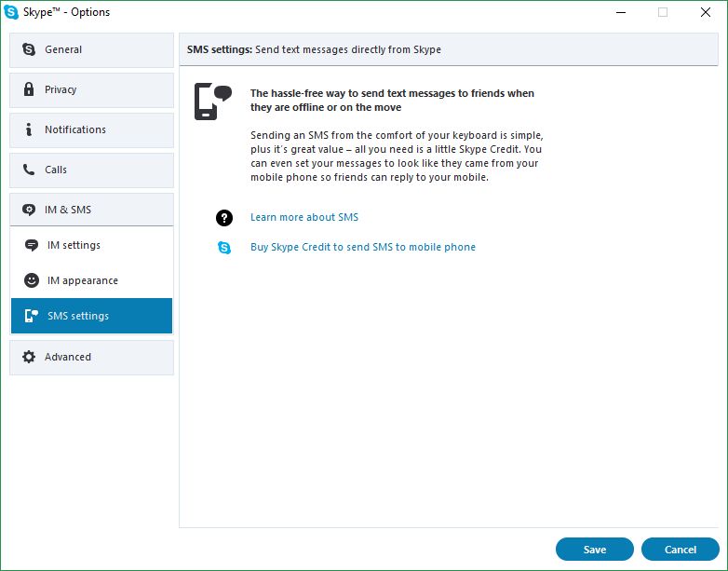Viewport: 728px width, 571px height.
Task: Open the Learn more about SMS link
Action: [x=304, y=217]
